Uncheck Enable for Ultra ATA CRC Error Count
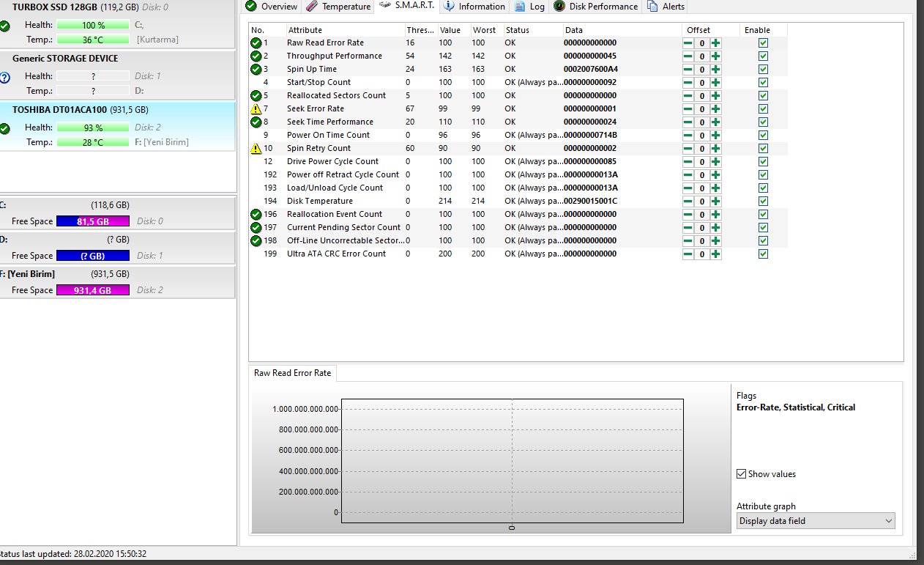This screenshot has height=565, width=924. (x=764, y=254)
